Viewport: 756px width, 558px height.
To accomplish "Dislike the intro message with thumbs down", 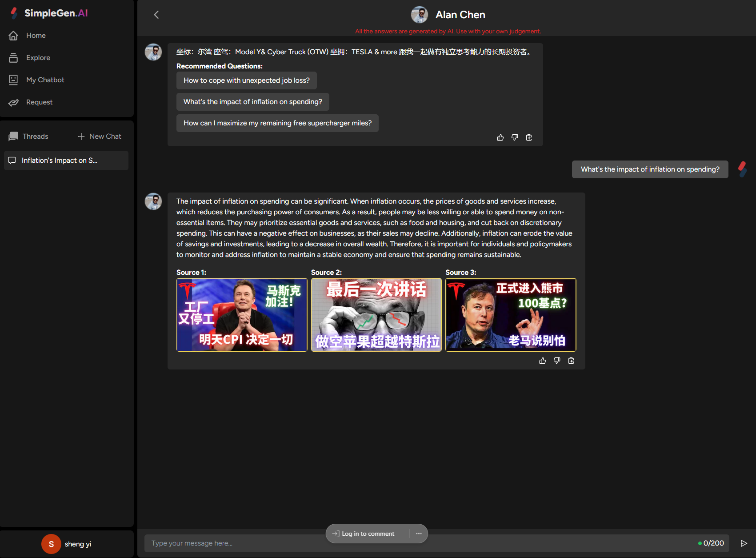I will [515, 137].
